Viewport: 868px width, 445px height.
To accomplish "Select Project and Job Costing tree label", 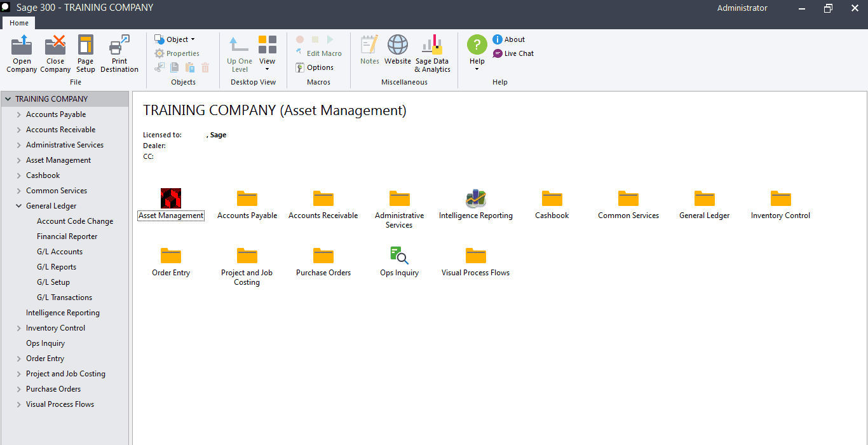I will pyautogui.click(x=65, y=374).
